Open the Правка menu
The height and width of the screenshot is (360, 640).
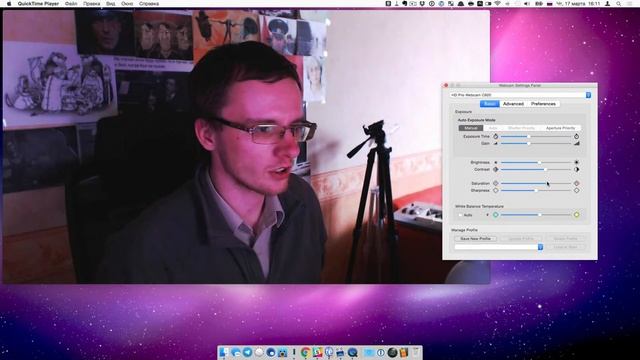[x=91, y=3]
